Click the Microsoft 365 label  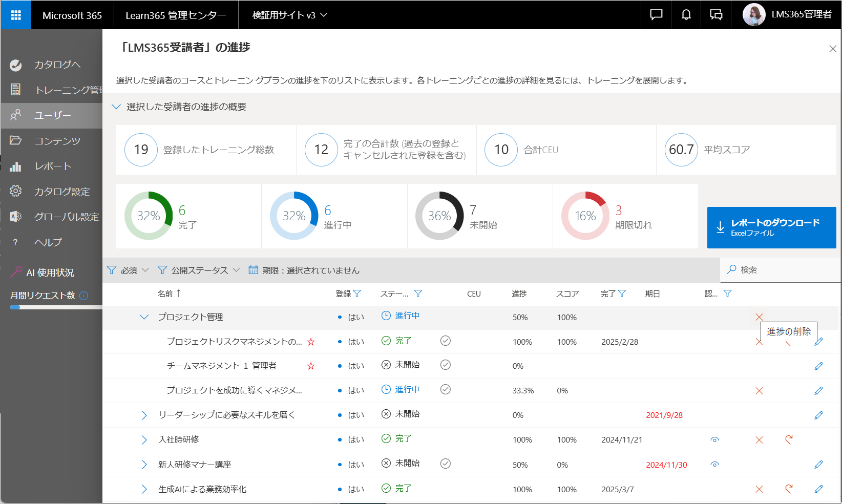72,15
